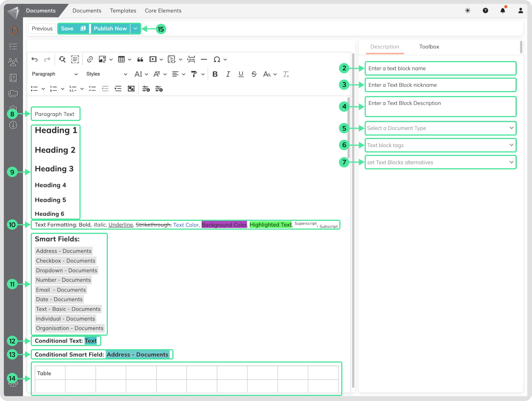Click the select all icon
The height and width of the screenshot is (401, 532).
tap(75, 59)
